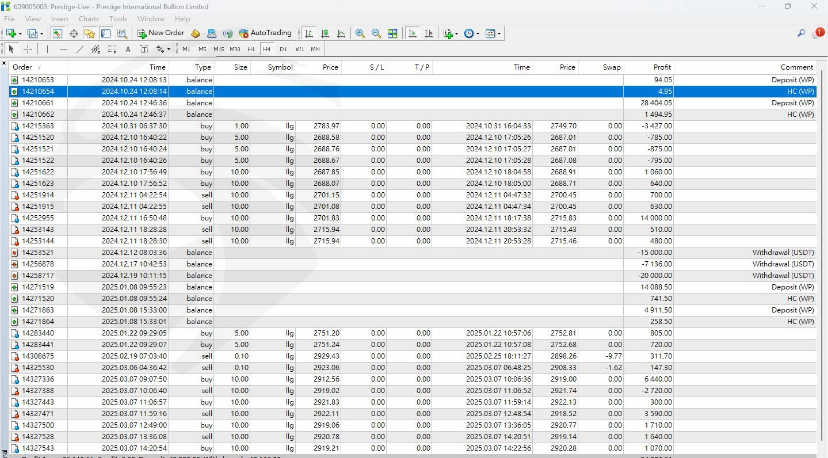The width and height of the screenshot is (828, 458).
Task: Click the zoom in magnifier icon
Action: click(360, 33)
